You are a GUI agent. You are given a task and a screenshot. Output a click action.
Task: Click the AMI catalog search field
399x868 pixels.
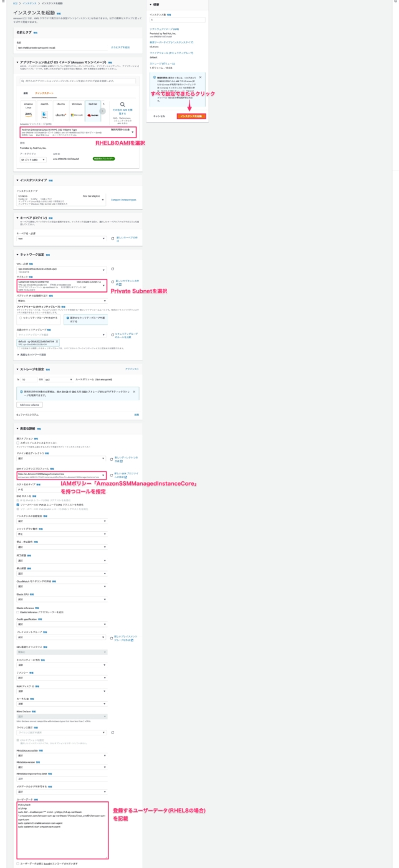click(x=78, y=81)
